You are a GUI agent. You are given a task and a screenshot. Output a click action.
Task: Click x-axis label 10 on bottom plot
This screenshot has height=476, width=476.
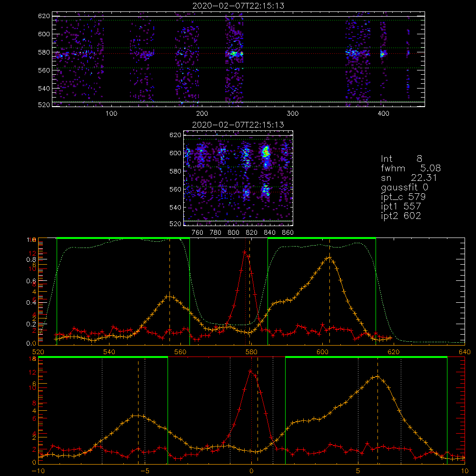465,471
